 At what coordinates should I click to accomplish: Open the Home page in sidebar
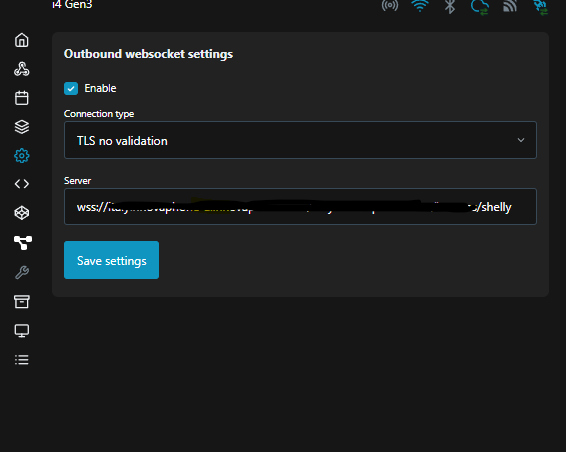[x=22, y=40]
